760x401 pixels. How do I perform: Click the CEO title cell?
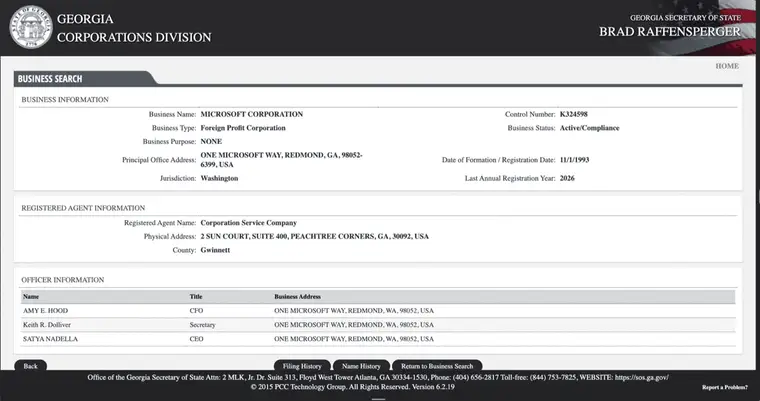click(196, 339)
